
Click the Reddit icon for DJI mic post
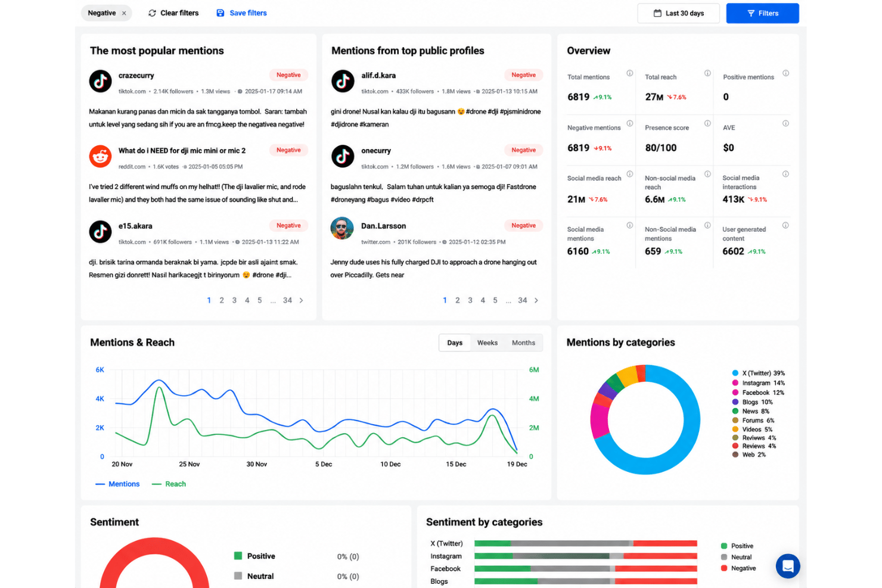point(101,156)
